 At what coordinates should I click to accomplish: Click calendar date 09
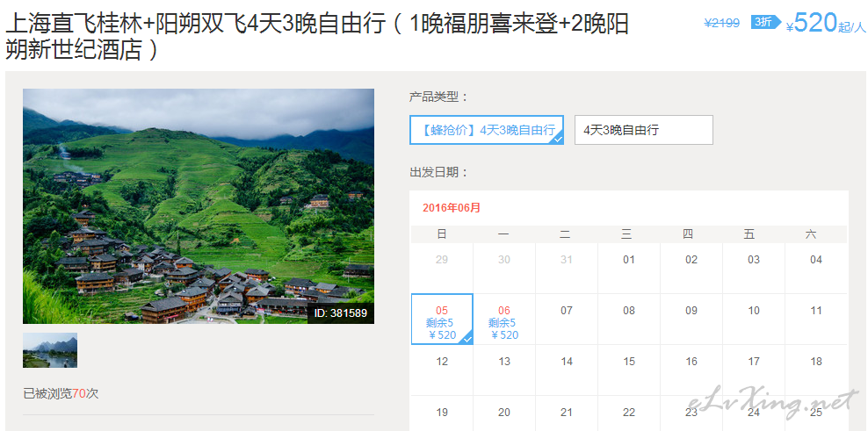coord(691,320)
